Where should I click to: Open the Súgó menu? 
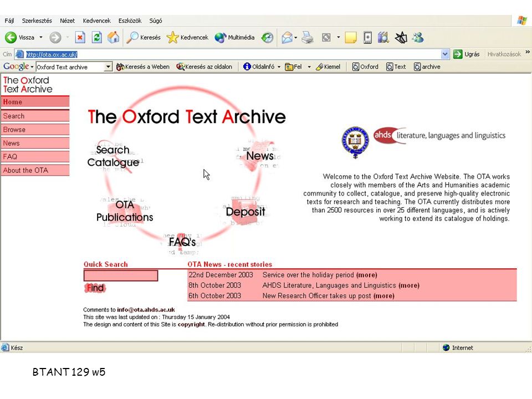click(x=156, y=21)
